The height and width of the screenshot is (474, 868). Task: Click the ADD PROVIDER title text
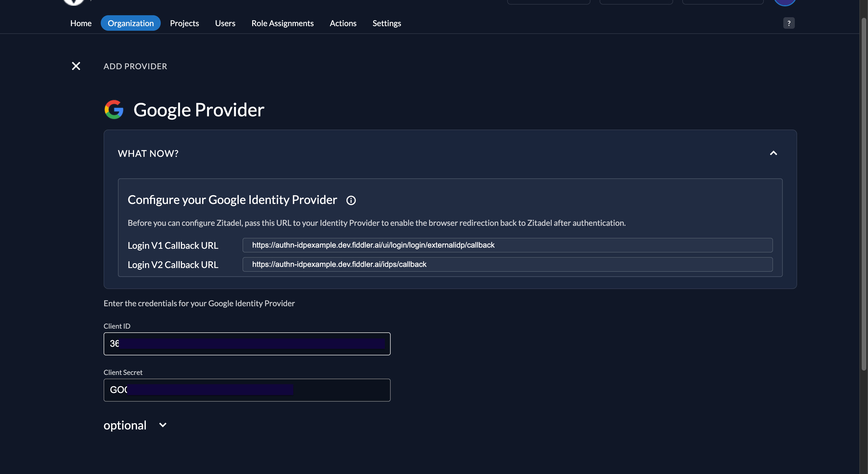coord(135,66)
